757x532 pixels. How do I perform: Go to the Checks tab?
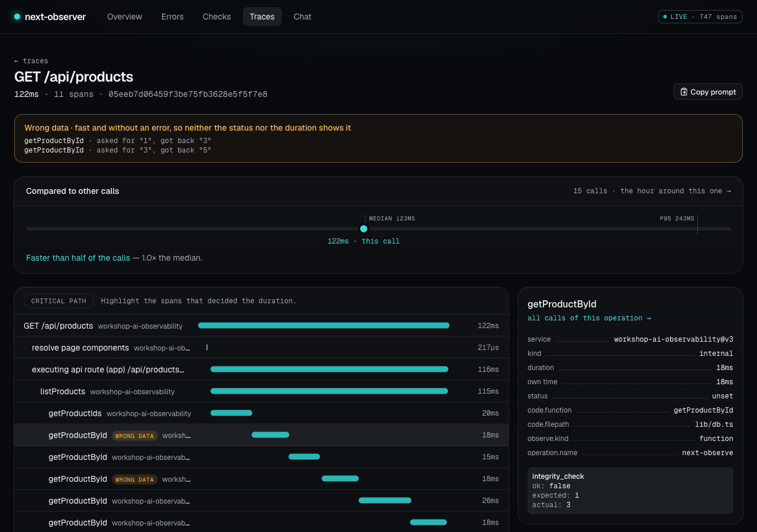(x=216, y=17)
